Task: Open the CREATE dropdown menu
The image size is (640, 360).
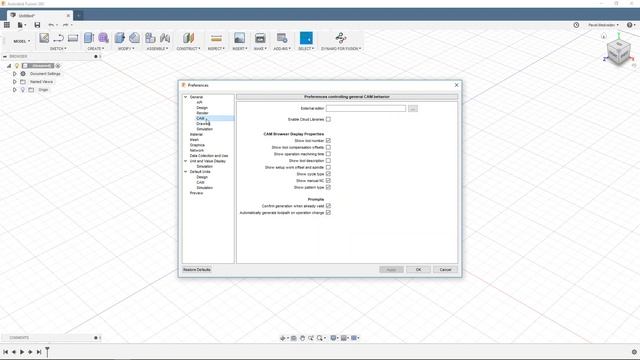Action: (96, 49)
